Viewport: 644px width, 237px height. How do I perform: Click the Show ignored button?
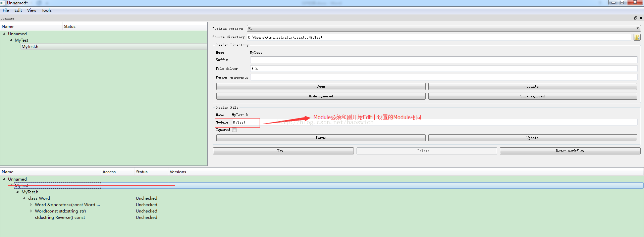[x=532, y=96]
